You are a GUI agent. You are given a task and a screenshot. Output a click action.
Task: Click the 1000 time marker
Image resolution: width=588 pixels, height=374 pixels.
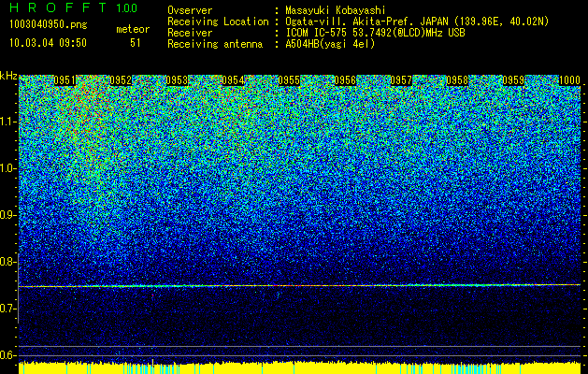569,80
